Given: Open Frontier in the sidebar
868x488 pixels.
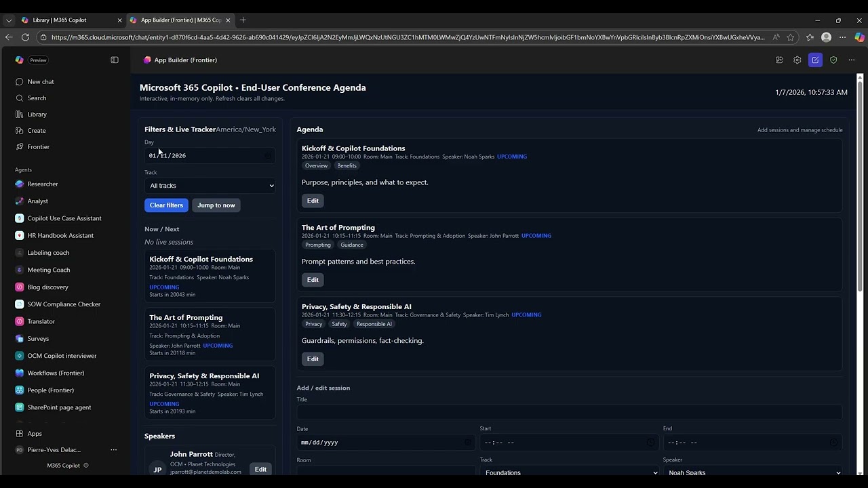Looking at the screenshot, I should coord(38,146).
